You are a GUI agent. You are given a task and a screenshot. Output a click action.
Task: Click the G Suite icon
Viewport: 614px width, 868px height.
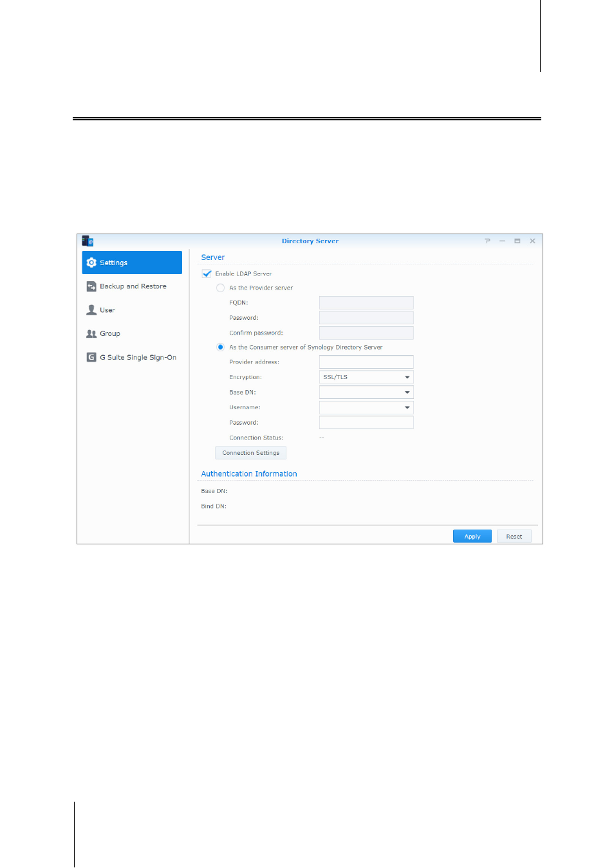pos(91,357)
